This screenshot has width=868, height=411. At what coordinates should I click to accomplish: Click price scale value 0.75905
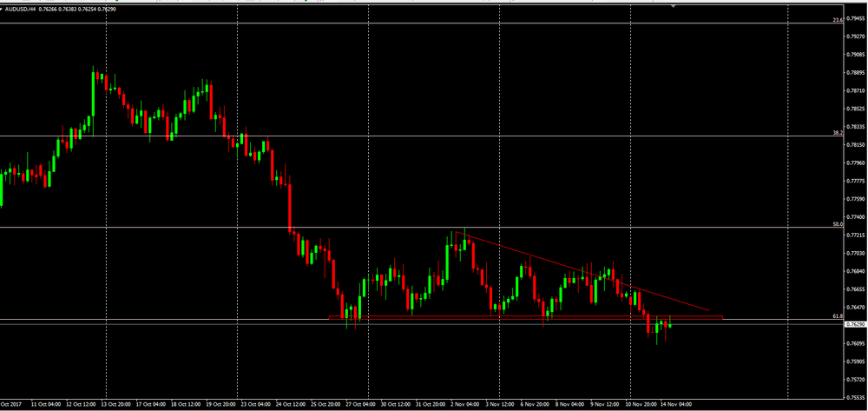point(856,361)
